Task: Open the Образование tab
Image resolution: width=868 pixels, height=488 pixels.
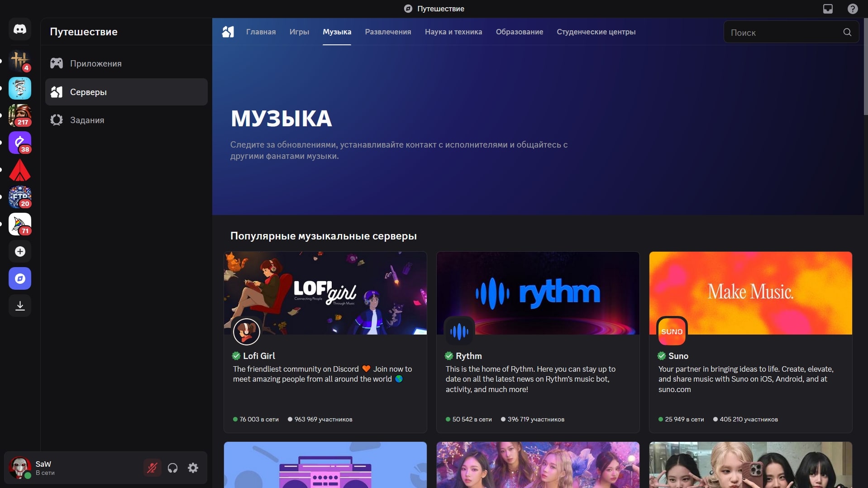Action: click(x=519, y=32)
